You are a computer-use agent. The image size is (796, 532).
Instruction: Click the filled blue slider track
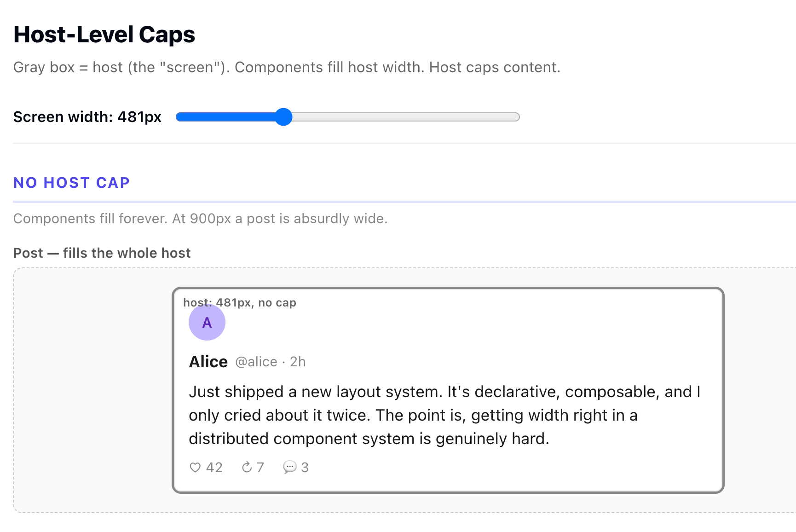point(225,117)
